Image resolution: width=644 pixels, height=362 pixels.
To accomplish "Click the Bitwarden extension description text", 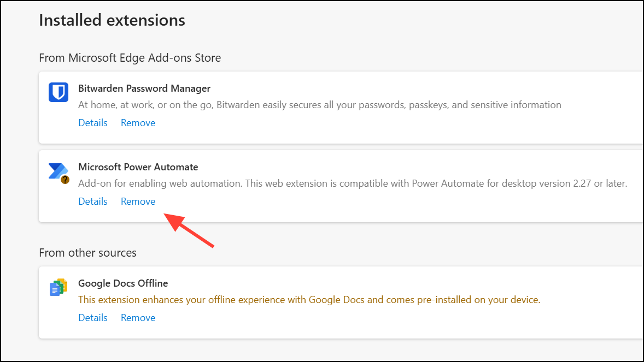I will point(320,104).
